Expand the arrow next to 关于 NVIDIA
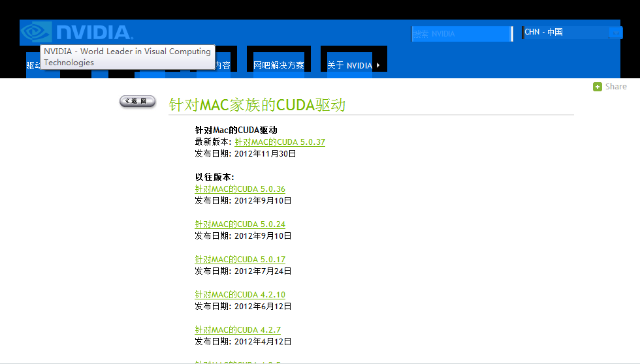 coord(378,65)
